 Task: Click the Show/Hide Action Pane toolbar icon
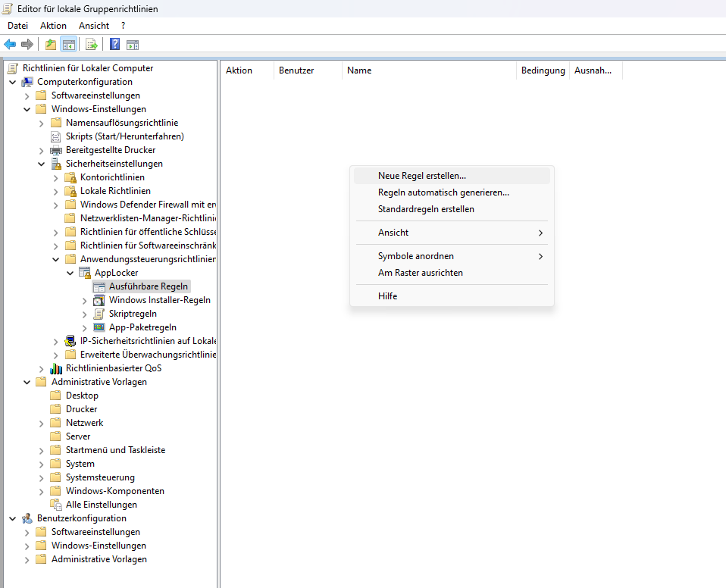point(133,45)
